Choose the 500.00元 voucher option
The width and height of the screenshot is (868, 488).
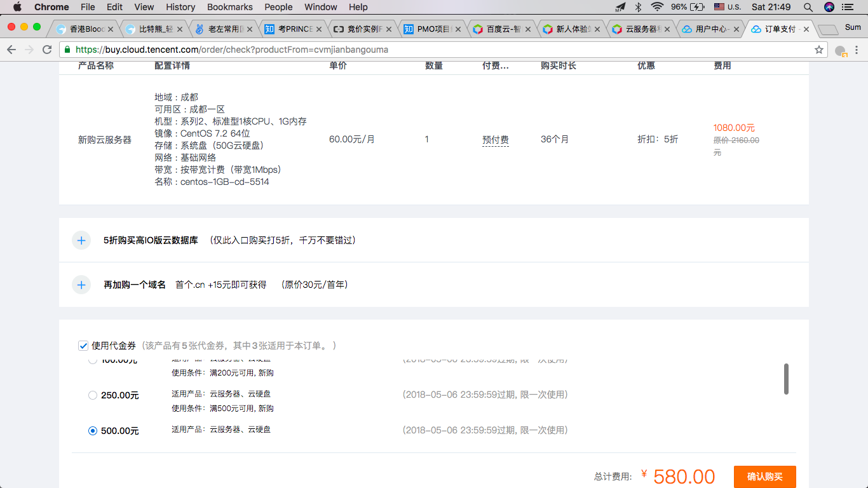(92, 430)
